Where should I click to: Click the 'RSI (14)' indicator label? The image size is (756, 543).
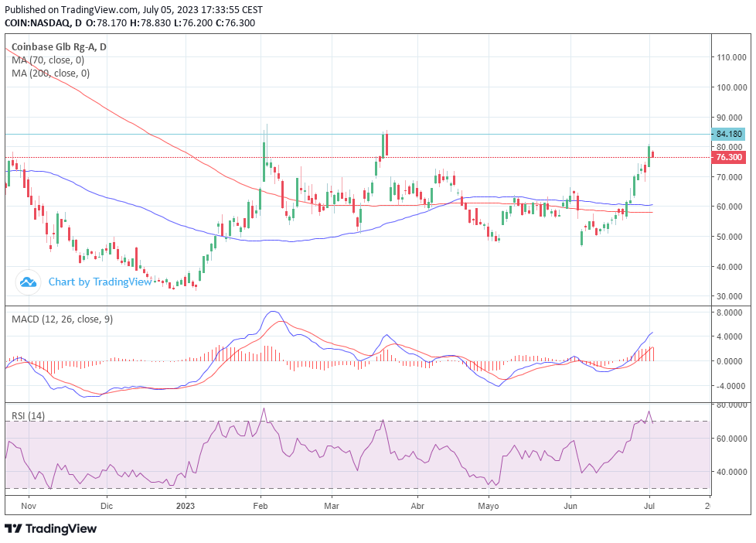28,415
